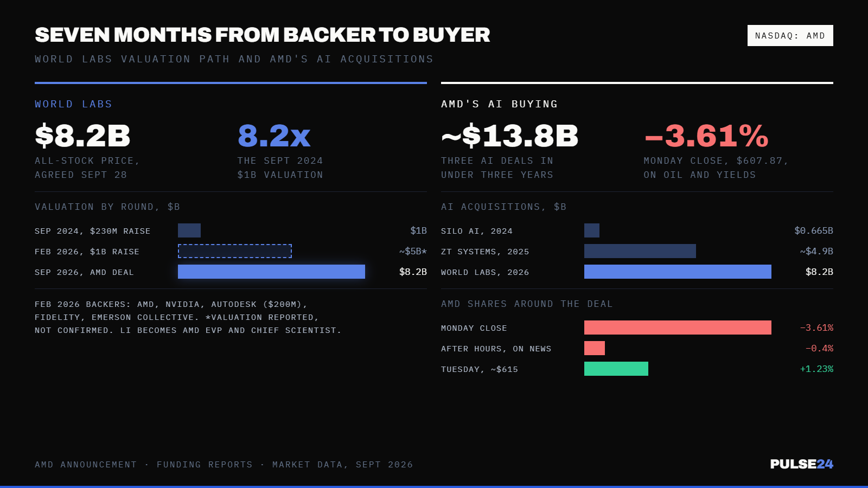Click the 'AMD SHARES AROUND THE DEAL' title

[527, 304]
